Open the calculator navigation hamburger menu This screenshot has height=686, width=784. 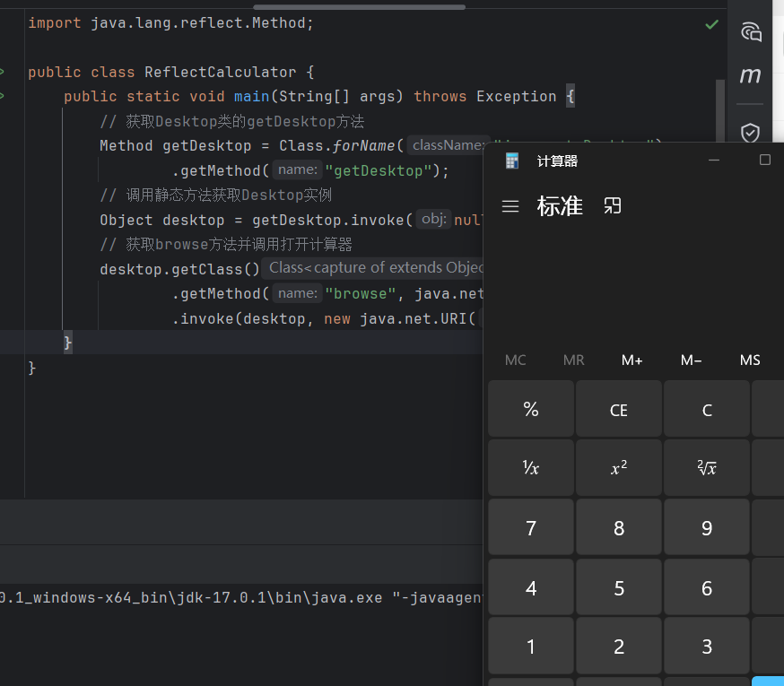click(x=510, y=206)
